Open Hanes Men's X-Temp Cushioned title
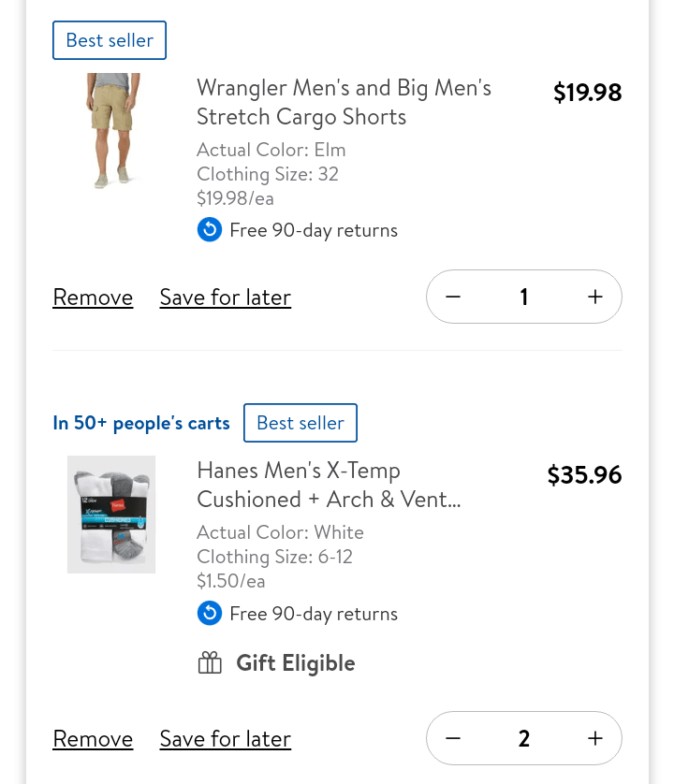Screen dimensions: 674x784 point(328,485)
